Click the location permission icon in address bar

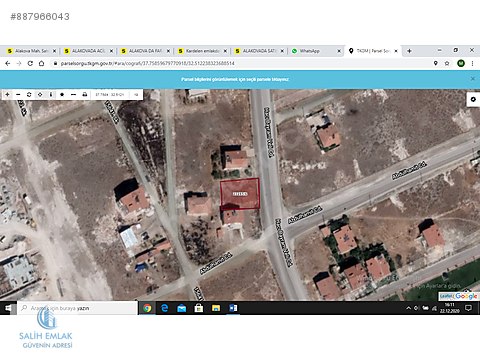point(435,63)
